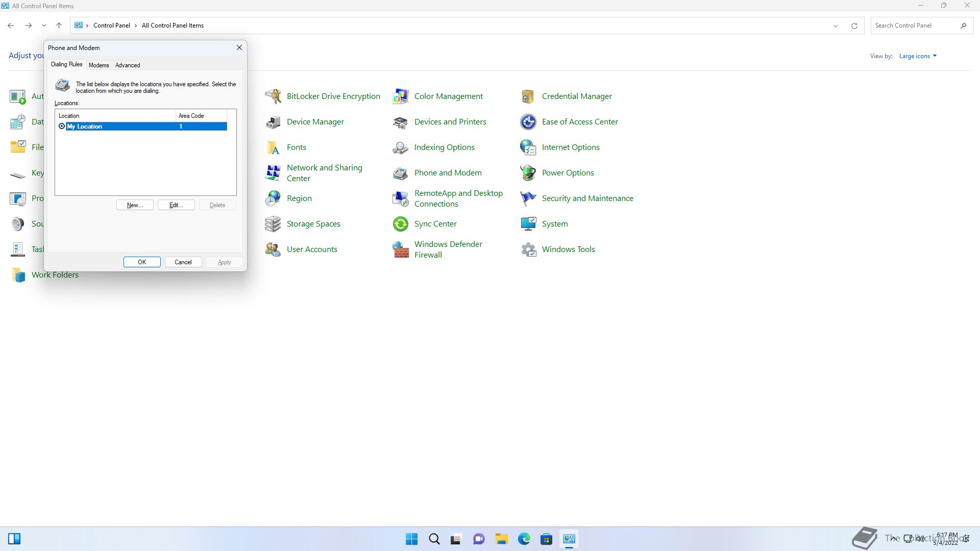Close the Phone and Modem dialog
The width and height of the screenshot is (980, 551).
239,47
